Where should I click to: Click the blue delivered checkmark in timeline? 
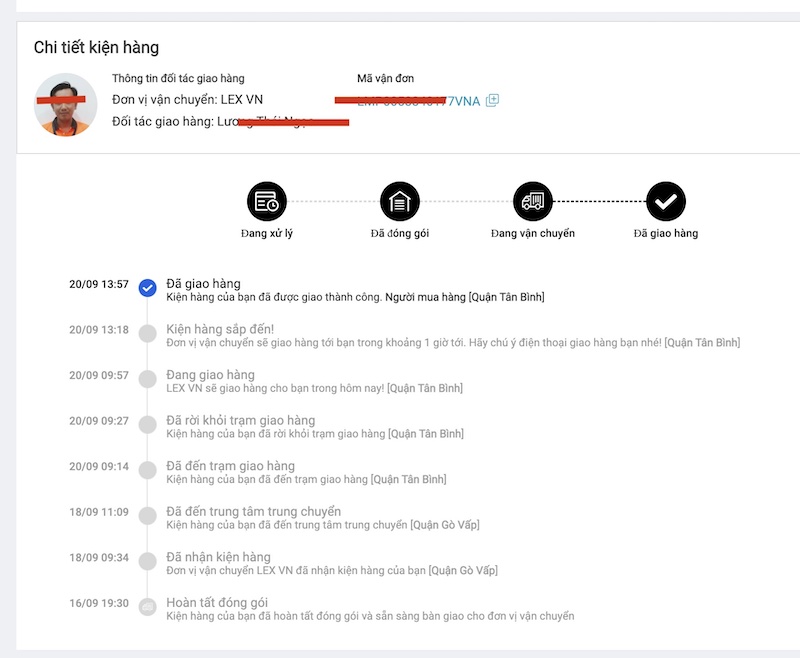point(148,288)
